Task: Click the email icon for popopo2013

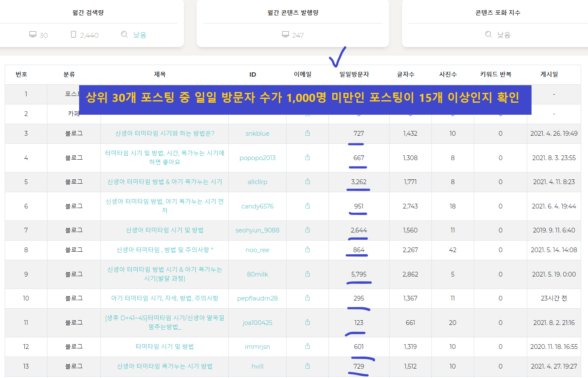Action: coord(307,158)
